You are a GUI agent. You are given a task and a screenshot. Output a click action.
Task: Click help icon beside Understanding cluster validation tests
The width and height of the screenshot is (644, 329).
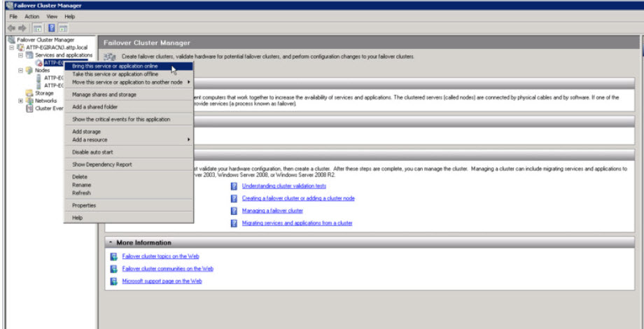pyautogui.click(x=234, y=186)
